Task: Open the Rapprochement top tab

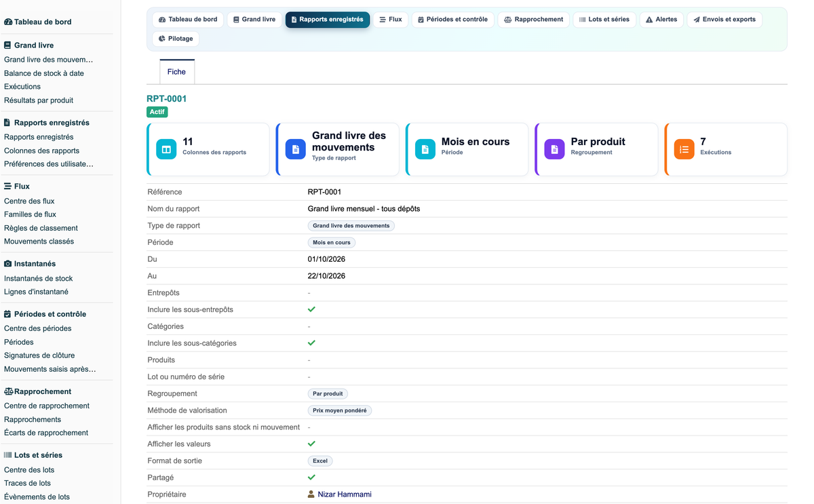Action: pyautogui.click(x=534, y=20)
